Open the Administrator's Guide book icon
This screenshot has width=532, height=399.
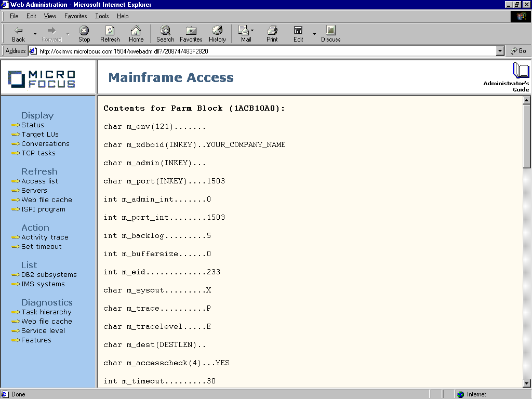pyautogui.click(x=520, y=71)
